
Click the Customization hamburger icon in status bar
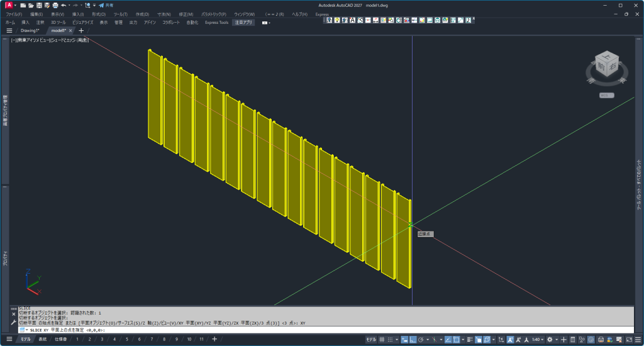pyautogui.click(x=636, y=339)
